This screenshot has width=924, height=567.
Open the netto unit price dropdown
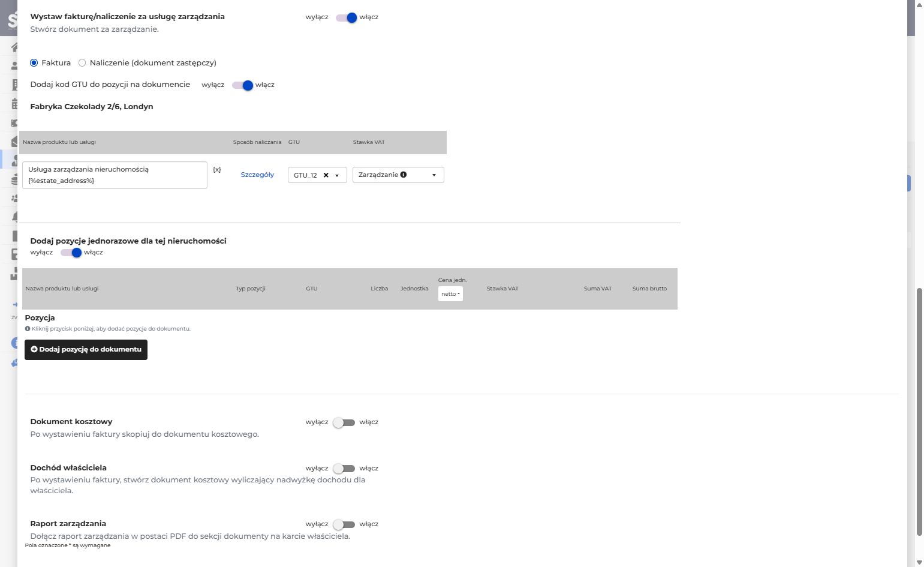450,294
